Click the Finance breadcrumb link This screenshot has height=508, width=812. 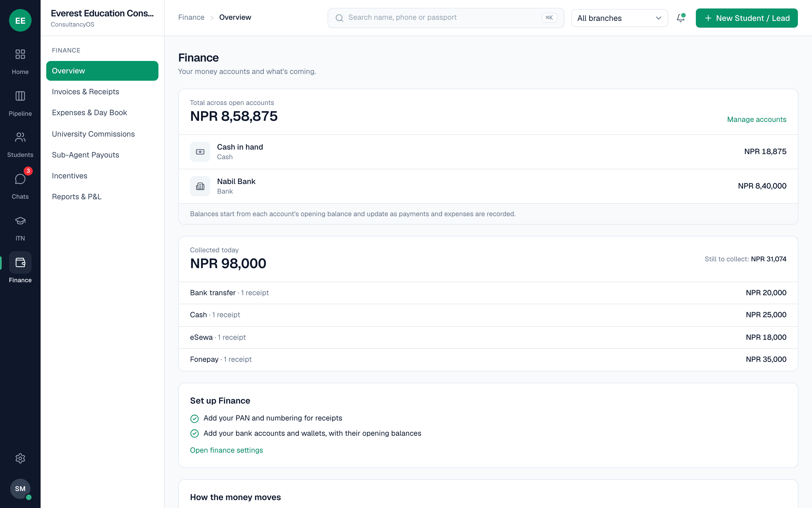pyautogui.click(x=191, y=17)
